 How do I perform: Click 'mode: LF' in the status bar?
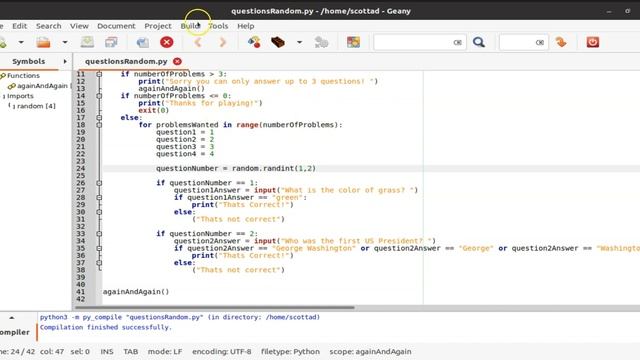[165, 351]
